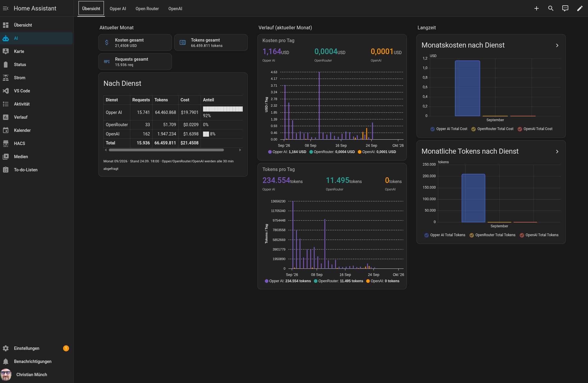Open Benachrichtigungen in the sidebar
The image size is (588, 383).
pos(36,361)
